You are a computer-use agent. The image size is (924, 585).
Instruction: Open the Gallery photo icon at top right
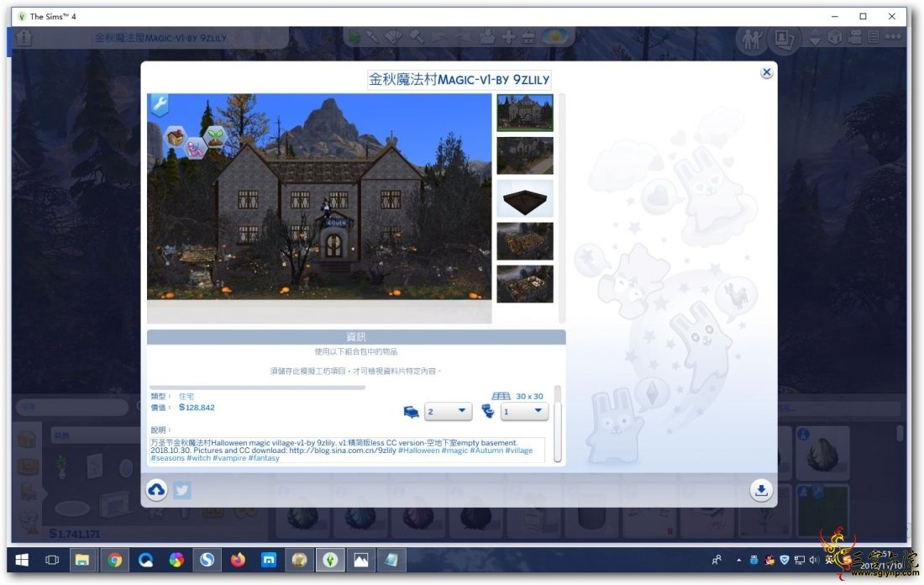[784, 39]
